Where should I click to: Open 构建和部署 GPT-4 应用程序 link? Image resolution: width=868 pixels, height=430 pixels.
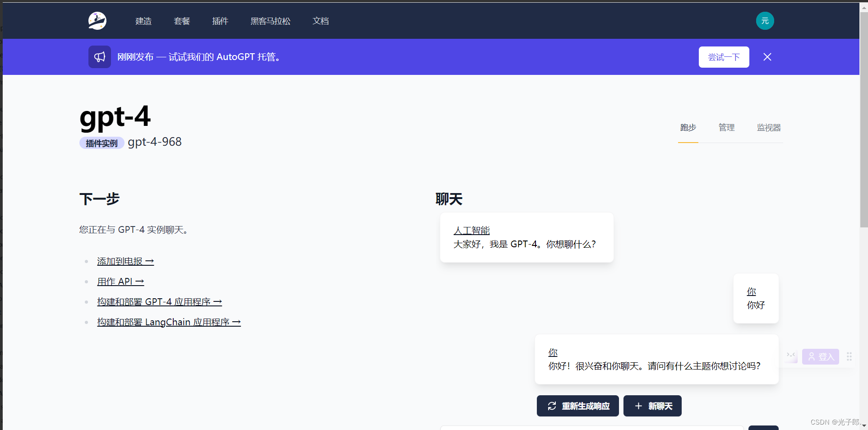(159, 302)
